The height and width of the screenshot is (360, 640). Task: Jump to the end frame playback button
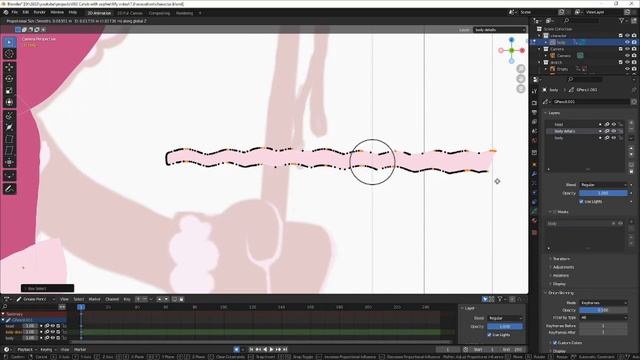(285, 349)
